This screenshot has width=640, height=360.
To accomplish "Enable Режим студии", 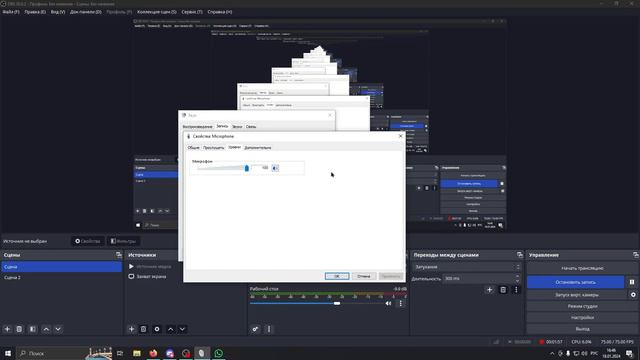I will pyautogui.click(x=582, y=306).
